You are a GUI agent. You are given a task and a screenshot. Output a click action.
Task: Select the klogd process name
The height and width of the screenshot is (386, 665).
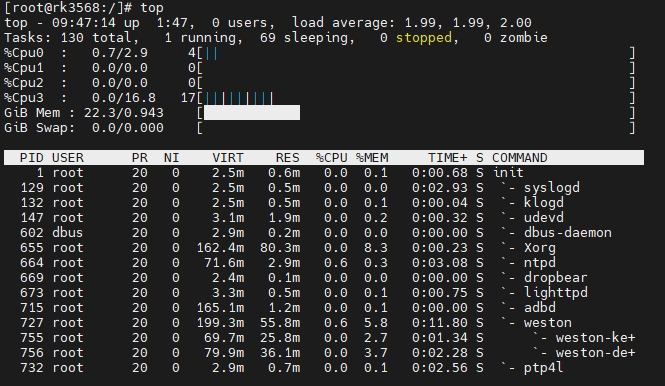(544, 203)
